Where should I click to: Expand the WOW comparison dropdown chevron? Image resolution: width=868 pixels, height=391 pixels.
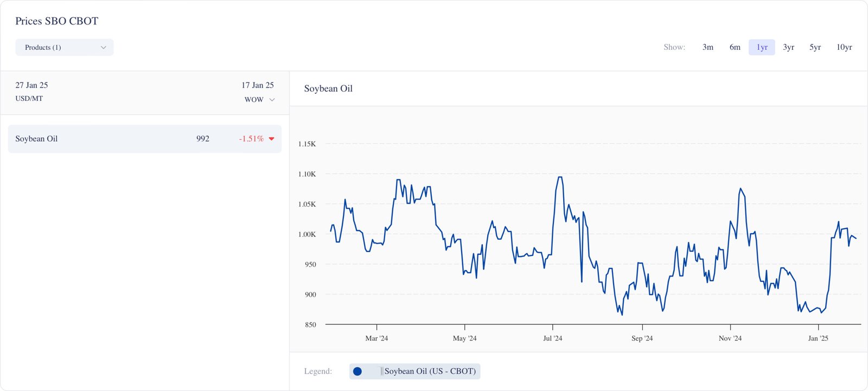tap(272, 100)
